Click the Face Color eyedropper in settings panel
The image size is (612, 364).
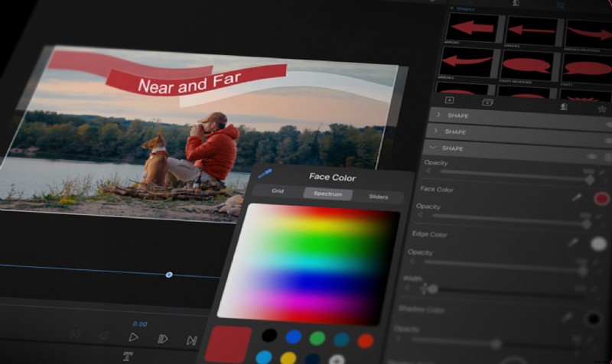[x=577, y=197]
